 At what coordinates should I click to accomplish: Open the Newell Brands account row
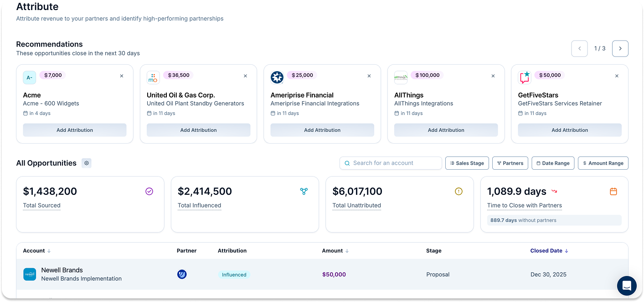[x=322, y=274]
